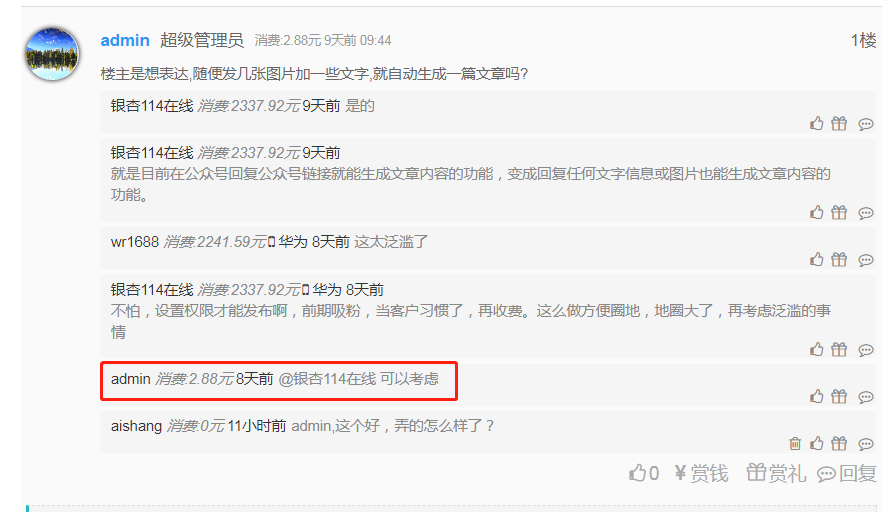Upvote the first-floor post thumbs-up counter
Image resolution: width=890 pixels, height=512 pixels.
pos(644,473)
